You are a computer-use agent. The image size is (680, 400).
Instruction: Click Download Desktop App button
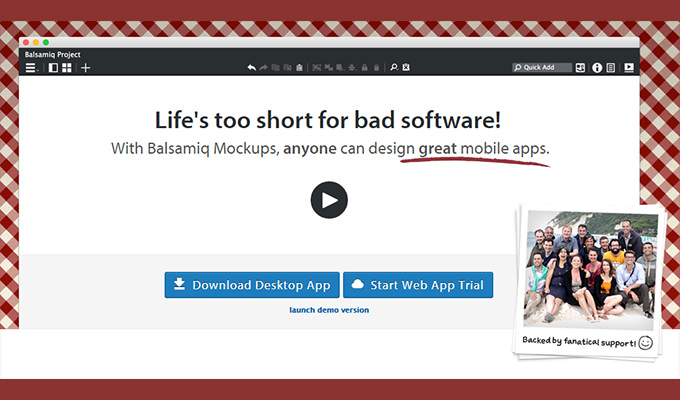point(252,285)
